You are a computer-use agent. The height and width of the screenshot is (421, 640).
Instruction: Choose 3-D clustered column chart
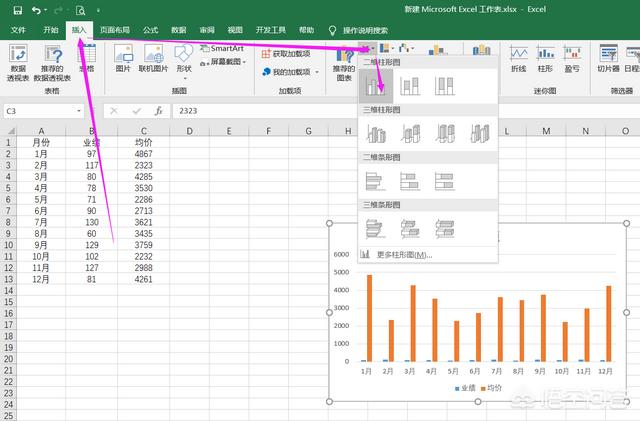pos(376,134)
